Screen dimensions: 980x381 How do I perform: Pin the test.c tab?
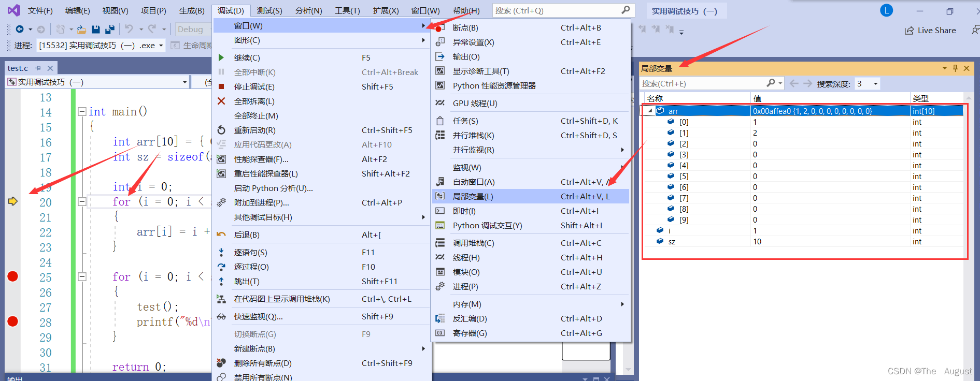click(38, 68)
